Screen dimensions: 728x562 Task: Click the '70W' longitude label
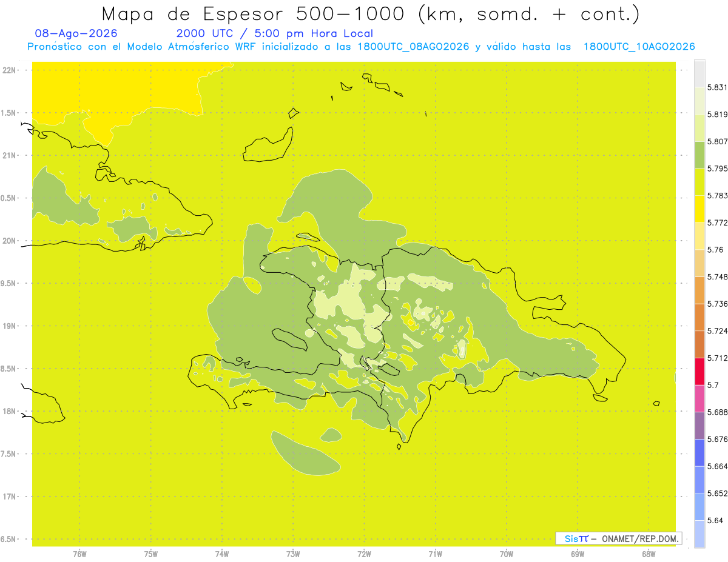[507, 554]
